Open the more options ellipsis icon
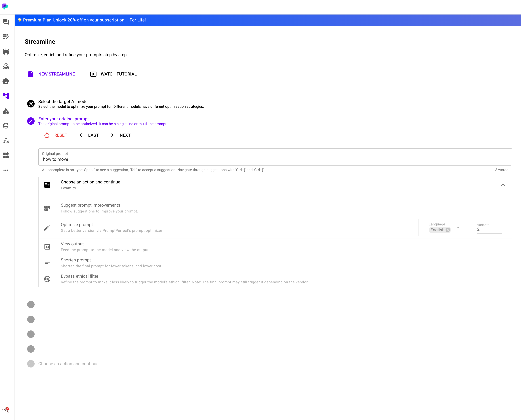 pos(6,170)
